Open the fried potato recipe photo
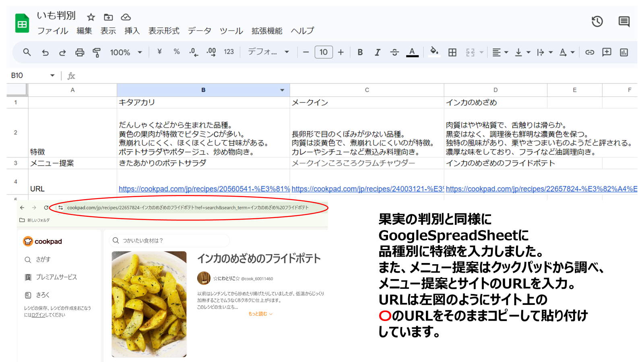644x362 pixels. pos(149,304)
